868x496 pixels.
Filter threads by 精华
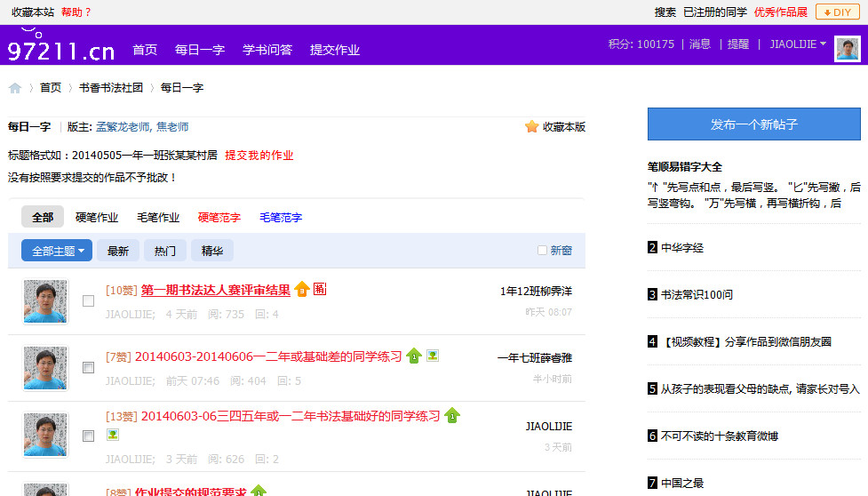click(x=212, y=251)
